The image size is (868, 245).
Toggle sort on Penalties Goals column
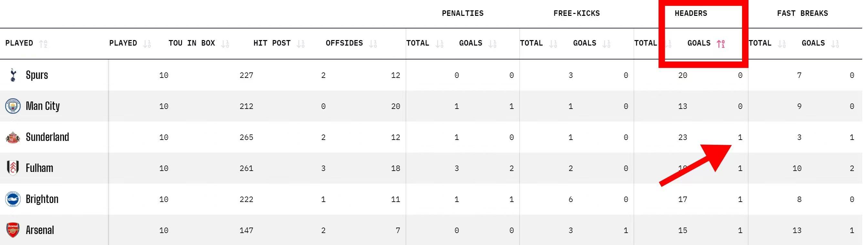(492, 44)
